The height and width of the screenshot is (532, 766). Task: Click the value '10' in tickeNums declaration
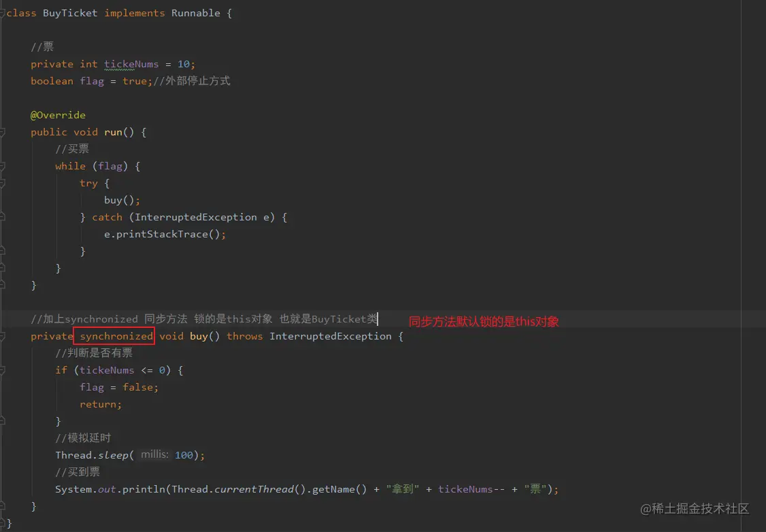(183, 64)
